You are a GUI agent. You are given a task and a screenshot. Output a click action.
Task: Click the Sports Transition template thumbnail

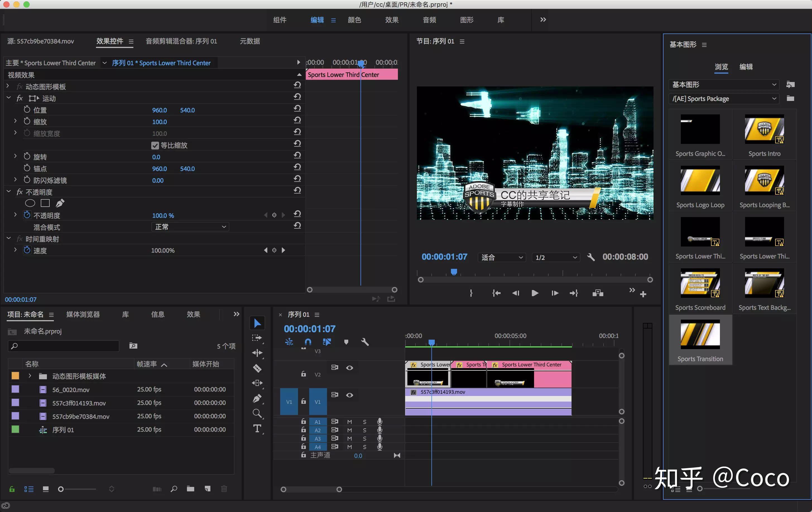point(700,334)
